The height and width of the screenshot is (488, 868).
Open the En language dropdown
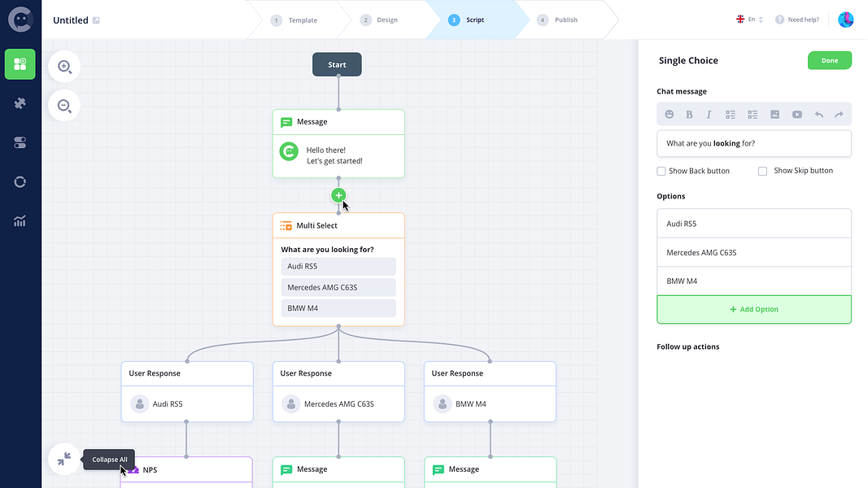pyautogui.click(x=756, y=20)
